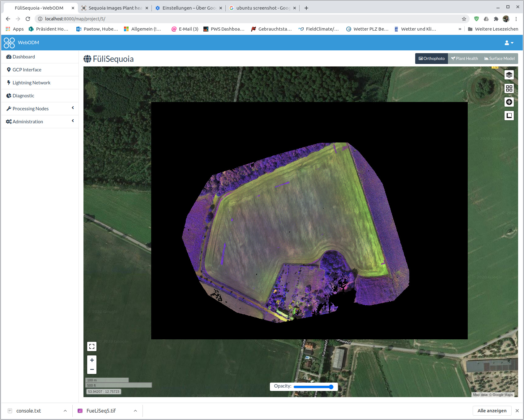Click the plus circle add overlay icon
Screen dimensions: 524x420
coord(509,102)
